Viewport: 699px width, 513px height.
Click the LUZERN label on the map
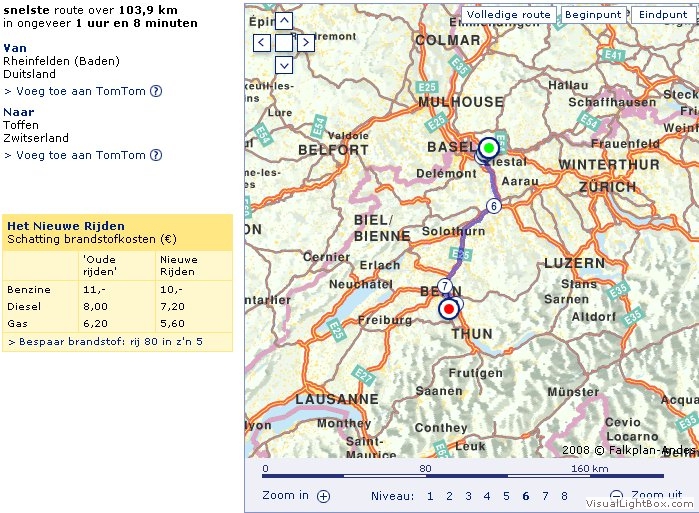tap(575, 263)
